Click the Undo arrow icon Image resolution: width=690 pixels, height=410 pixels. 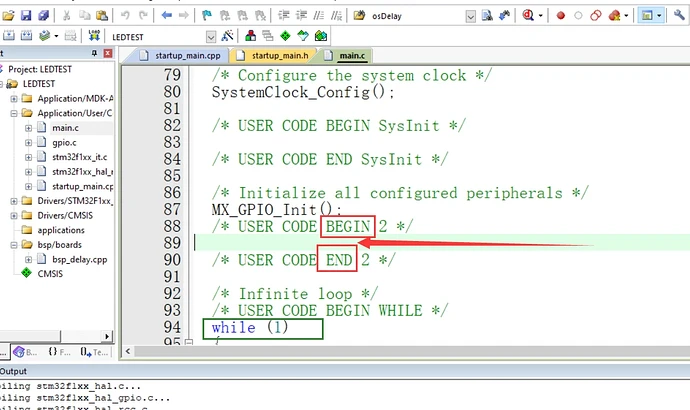coord(126,15)
